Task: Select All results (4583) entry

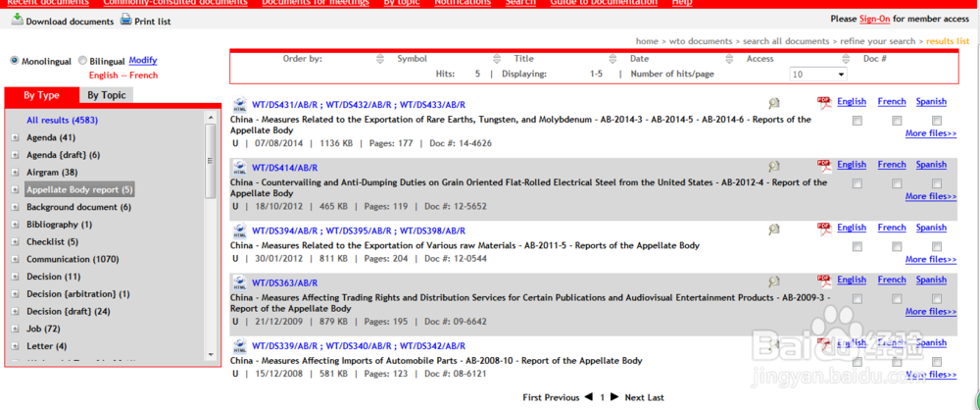Action: pos(62,121)
